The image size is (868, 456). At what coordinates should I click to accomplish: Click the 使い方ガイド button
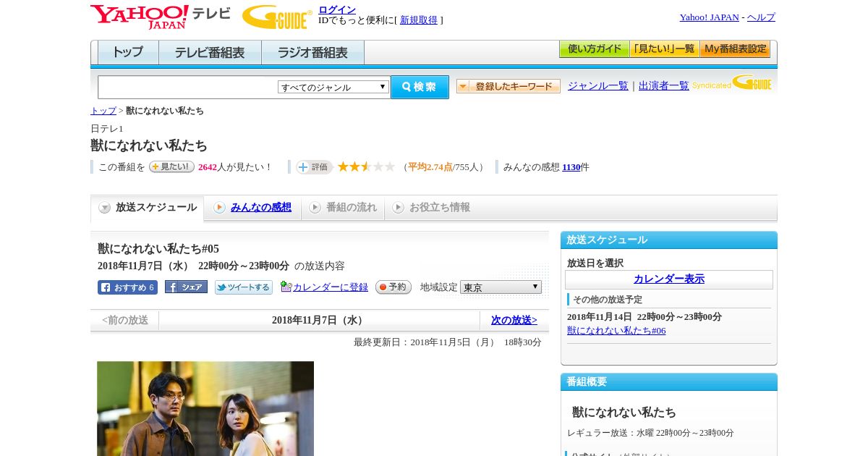pyautogui.click(x=595, y=49)
